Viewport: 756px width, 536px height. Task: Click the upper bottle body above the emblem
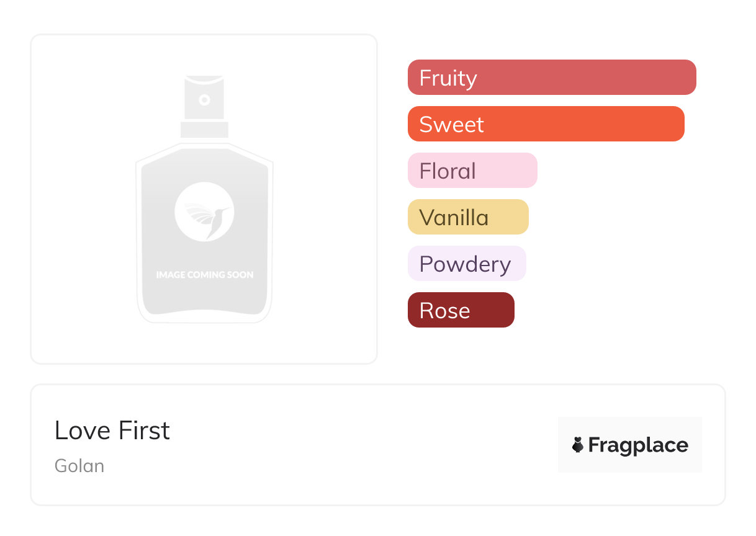pos(204,164)
